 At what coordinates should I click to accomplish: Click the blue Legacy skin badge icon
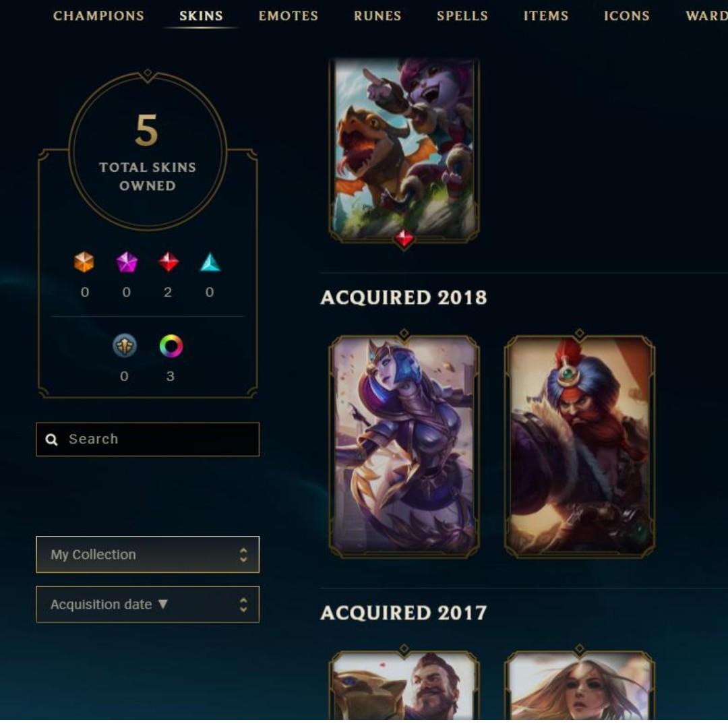tap(125, 346)
